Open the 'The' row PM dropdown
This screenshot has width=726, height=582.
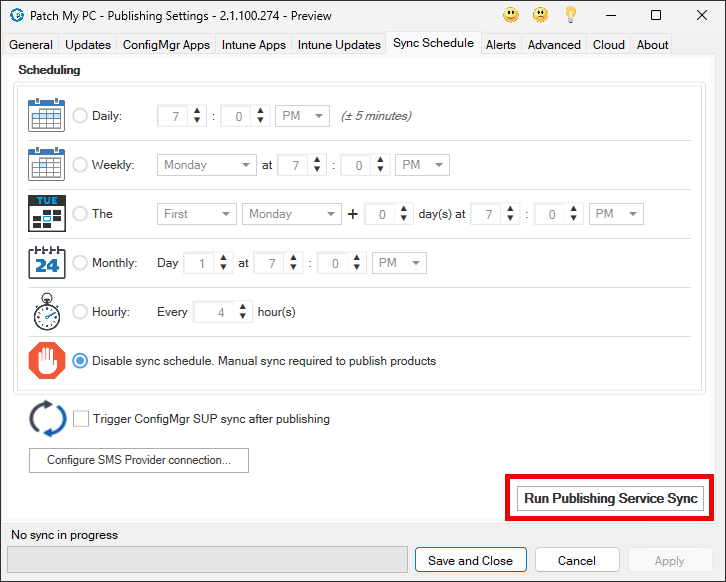616,214
